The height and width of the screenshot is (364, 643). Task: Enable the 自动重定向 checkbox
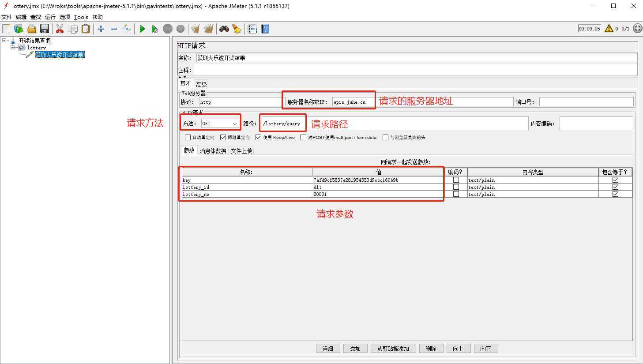click(x=188, y=137)
